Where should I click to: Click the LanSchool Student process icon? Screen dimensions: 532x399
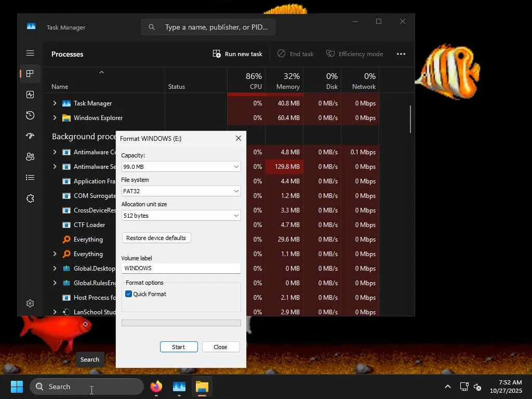click(66, 312)
